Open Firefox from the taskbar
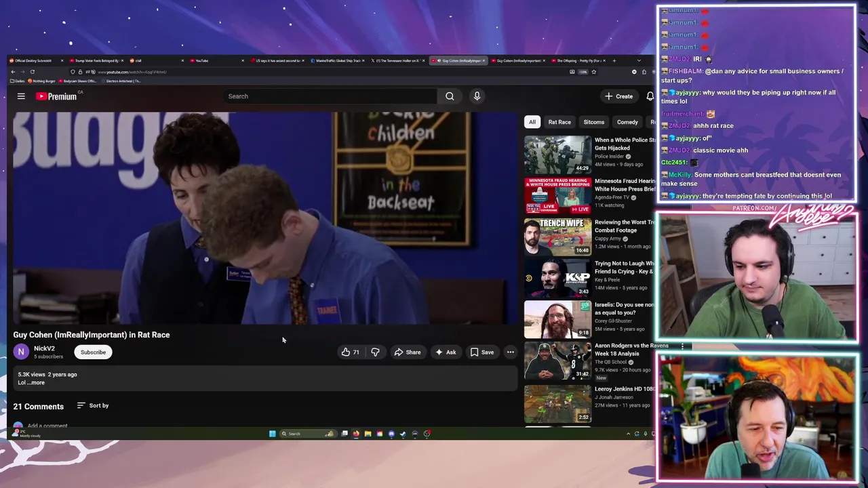 356,434
